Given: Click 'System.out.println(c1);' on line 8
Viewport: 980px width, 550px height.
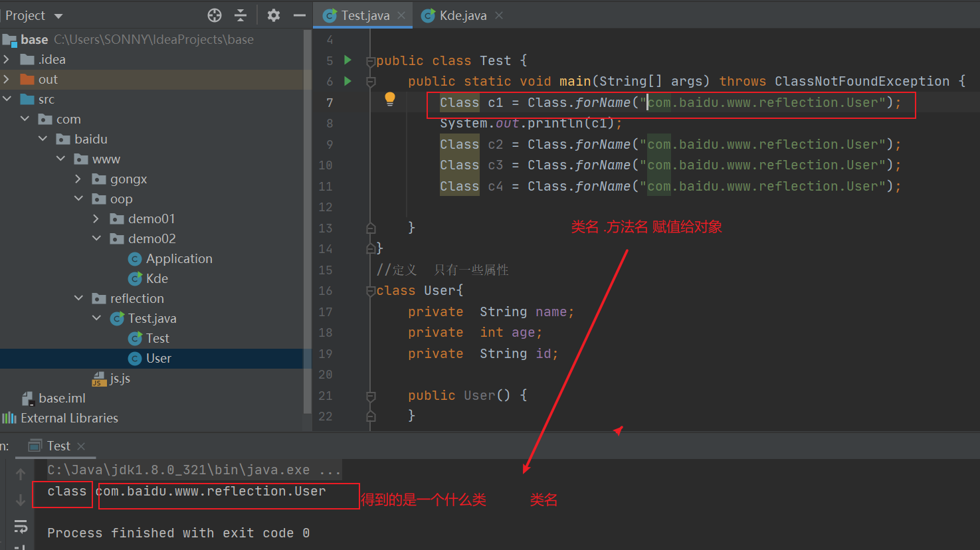Looking at the screenshot, I should [x=531, y=124].
